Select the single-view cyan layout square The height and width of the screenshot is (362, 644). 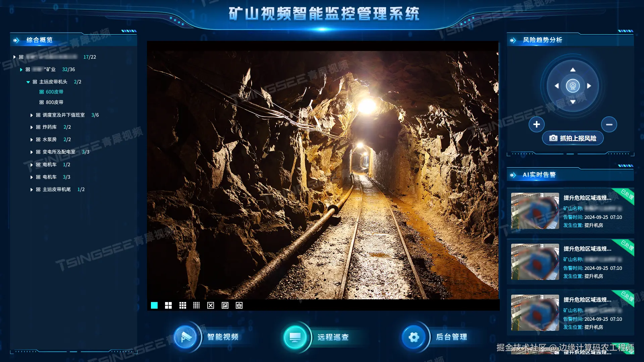click(x=154, y=305)
